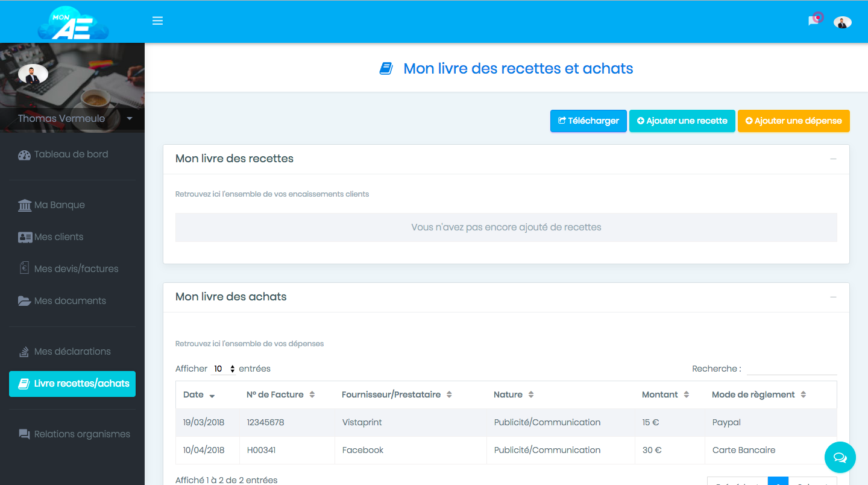Open Mes clients page
Screen dimensions: 868x485
[x=51, y=237]
